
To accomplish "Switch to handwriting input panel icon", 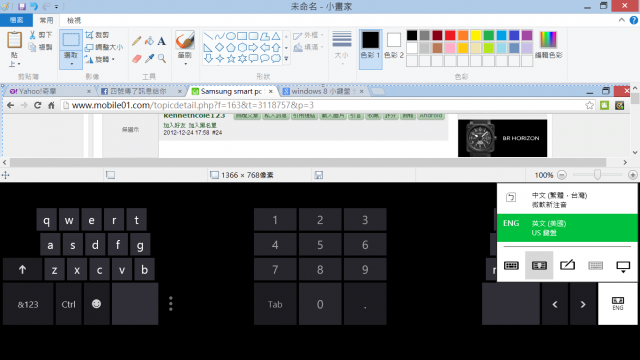I will click(x=567, y=265).
